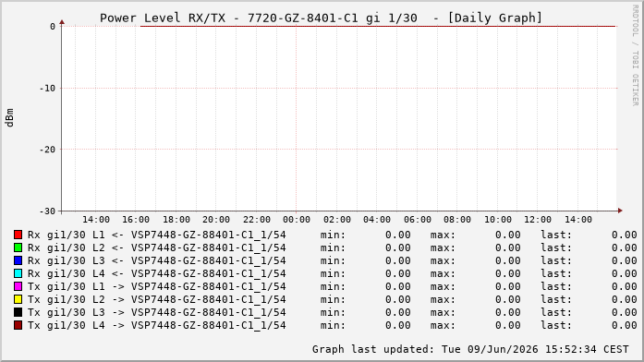Click legend text 'Rx gi1/30 L4 <- VSP7448-GZ-88401-C1_1/54'
Viewport: 644px width, 362px height.
tap(156, 273)
